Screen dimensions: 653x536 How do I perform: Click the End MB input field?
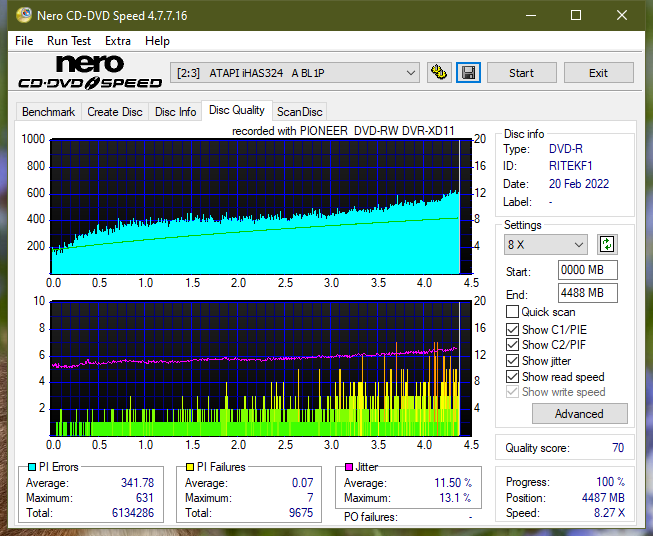coord(587,293)
